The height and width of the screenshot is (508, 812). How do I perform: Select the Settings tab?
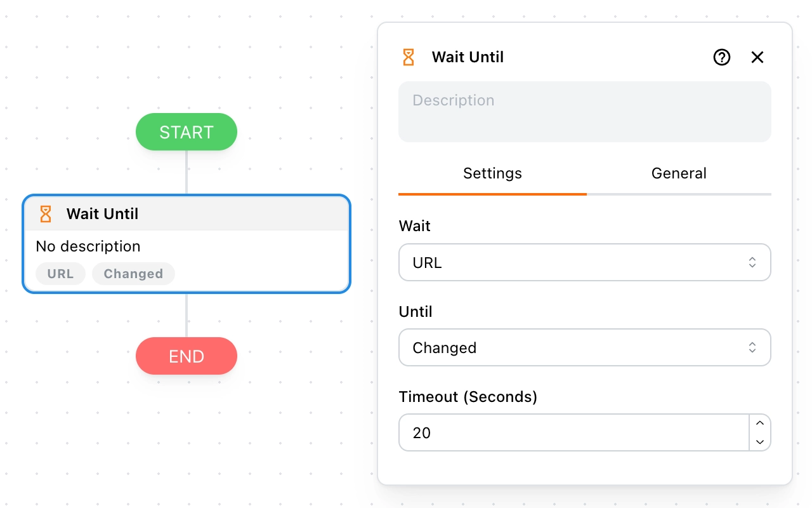point(492,173)
